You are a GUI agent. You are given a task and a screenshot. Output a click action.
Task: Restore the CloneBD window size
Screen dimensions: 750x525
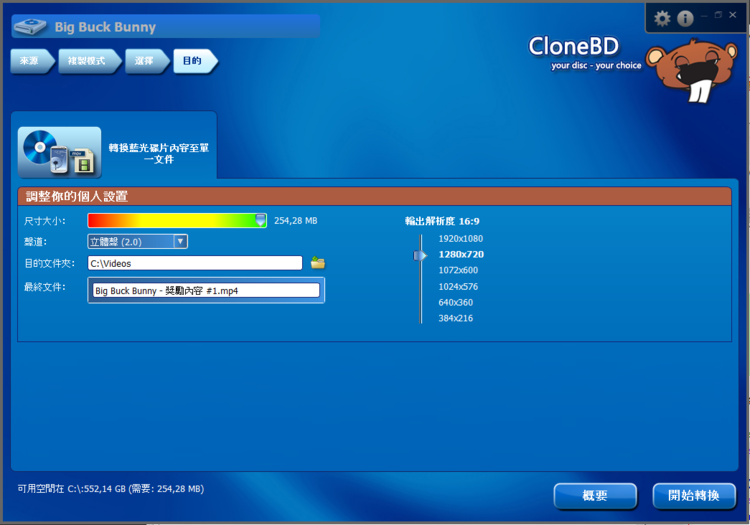(x=718, y=15)
